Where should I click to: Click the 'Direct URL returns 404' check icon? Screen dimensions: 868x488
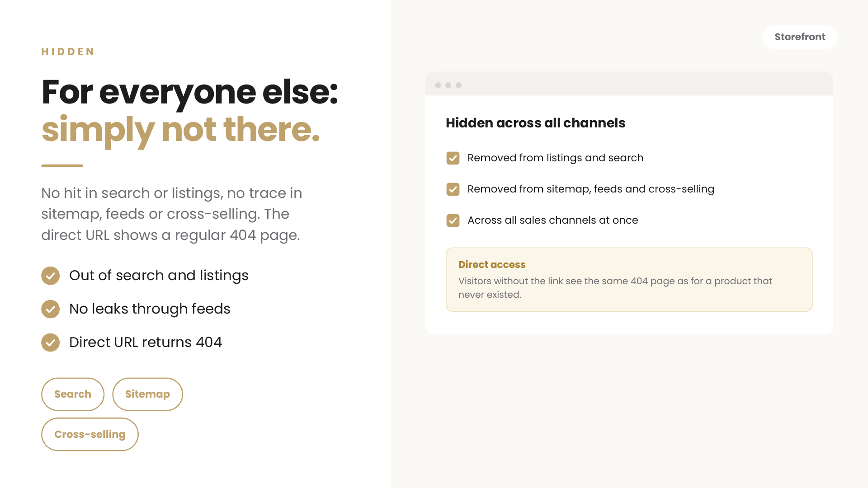(50, 343)
